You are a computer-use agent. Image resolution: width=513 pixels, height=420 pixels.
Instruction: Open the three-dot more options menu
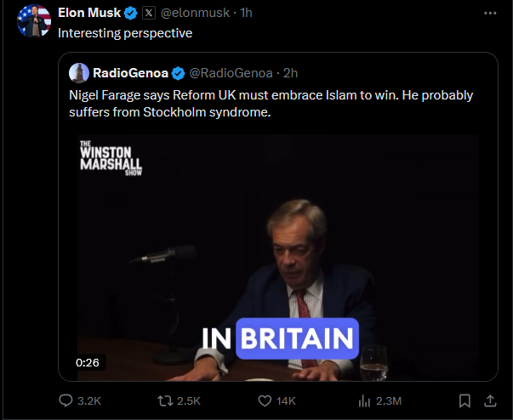pyautogui.click(x=490, y=14)
